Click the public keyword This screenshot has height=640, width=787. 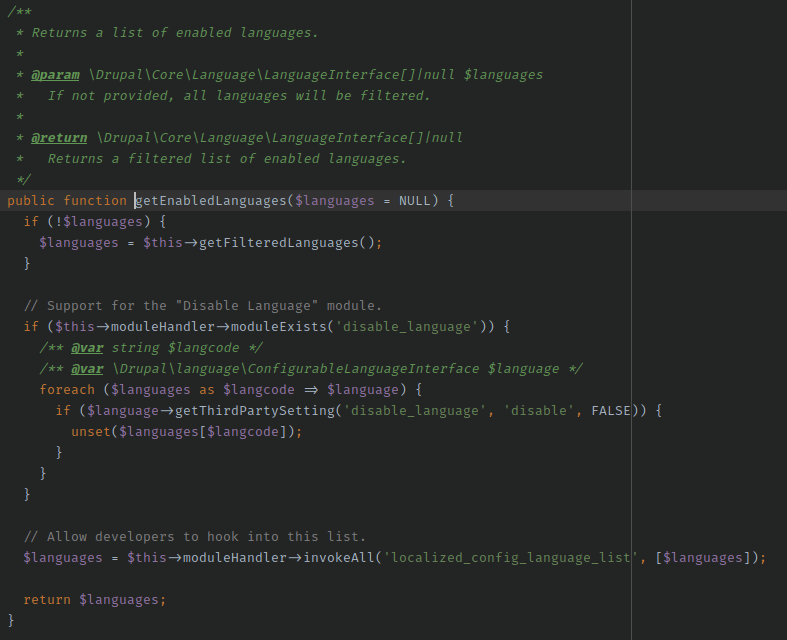(31, 201)
